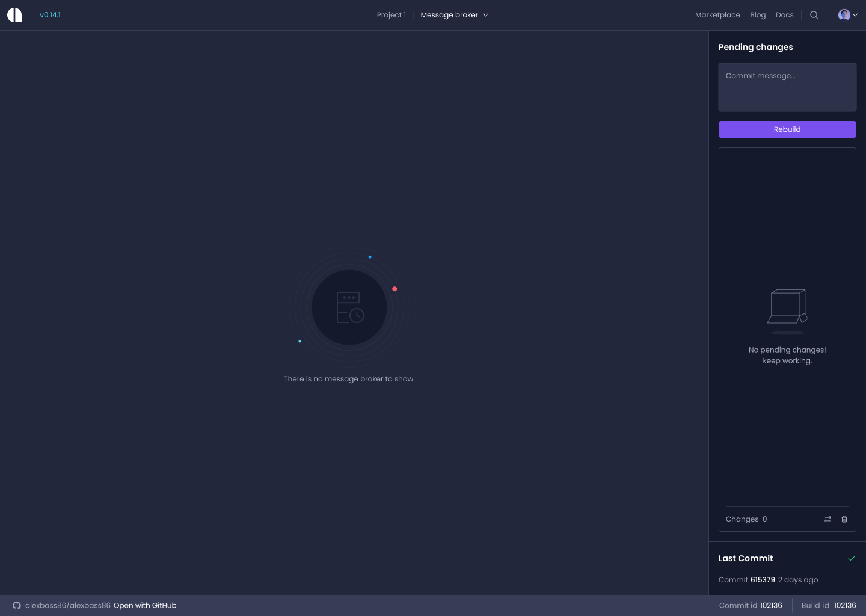Click the green commit success checkmark

(x=852, y=558)
